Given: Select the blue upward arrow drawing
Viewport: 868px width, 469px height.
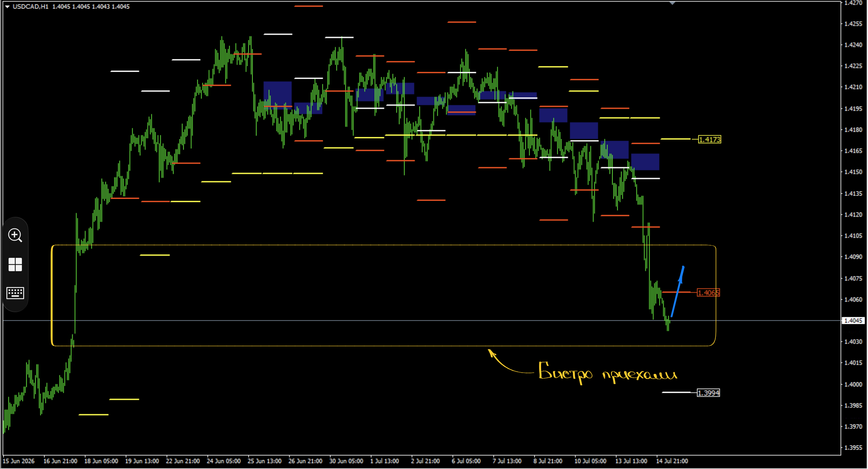Looking at the screenshot, I should (x=678, y=291).
